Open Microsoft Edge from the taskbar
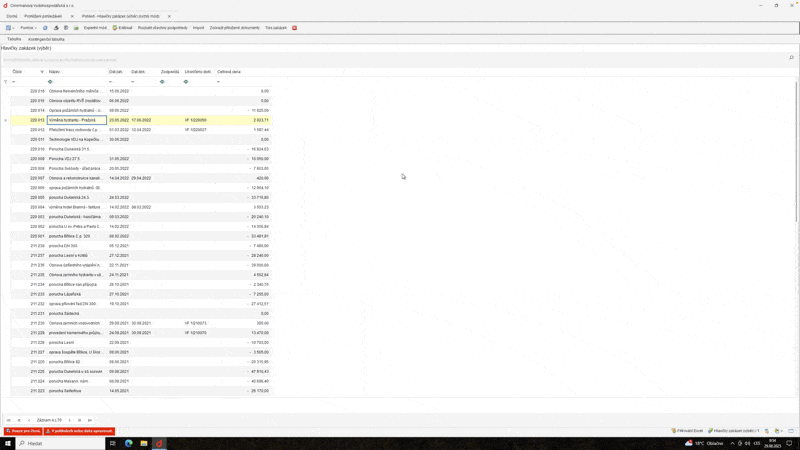This screenshot has height=450, width=800. (129, 443)
